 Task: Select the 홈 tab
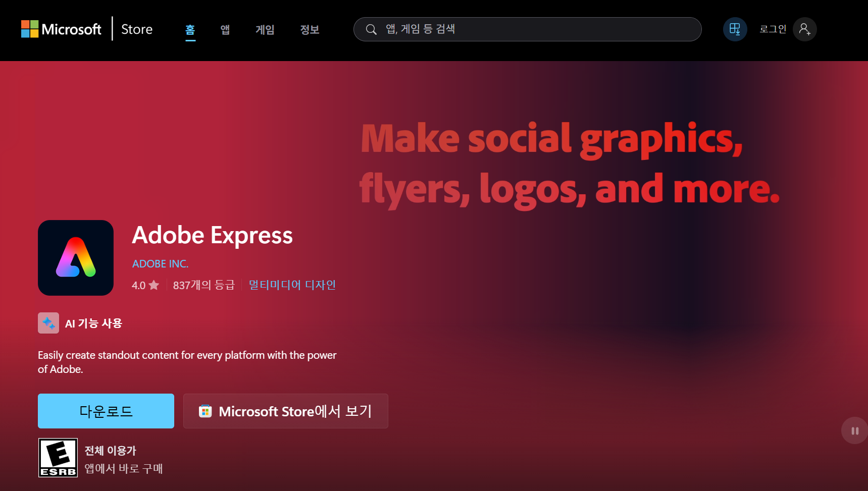point(190,29)
